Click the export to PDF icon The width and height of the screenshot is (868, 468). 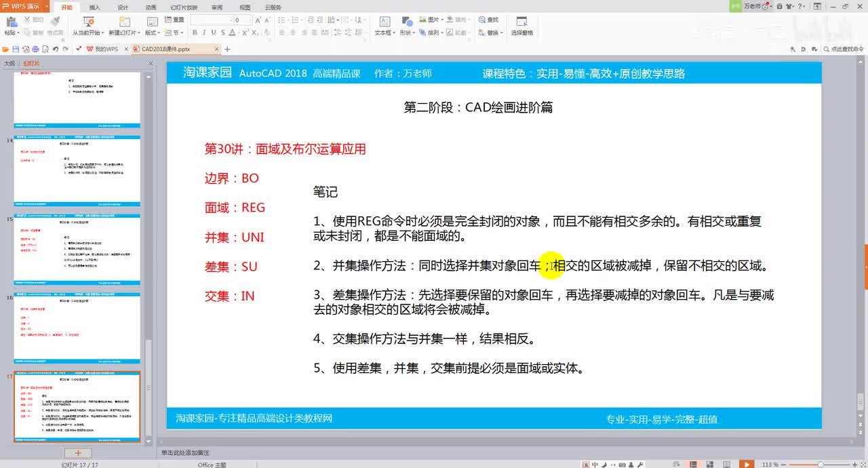click(26, 49)
